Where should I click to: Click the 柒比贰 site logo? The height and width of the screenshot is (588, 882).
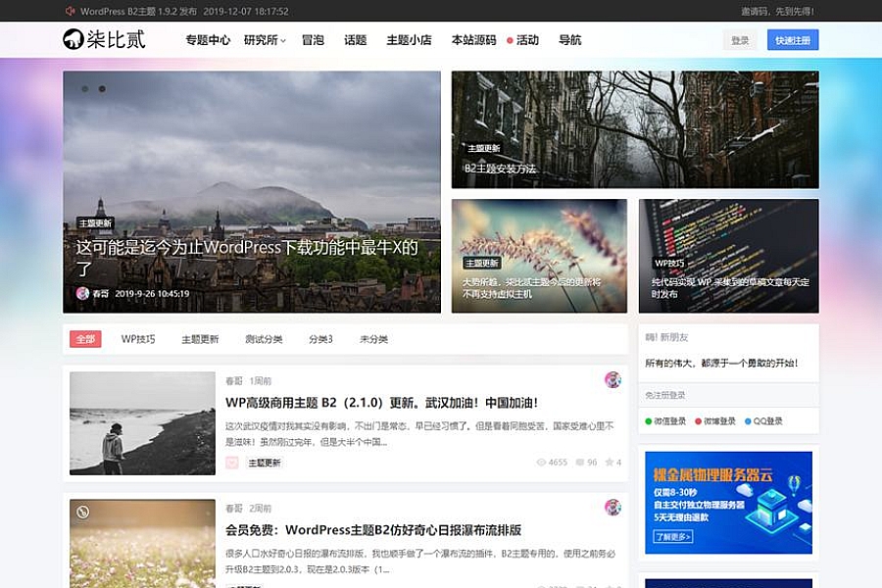point(104,39)
